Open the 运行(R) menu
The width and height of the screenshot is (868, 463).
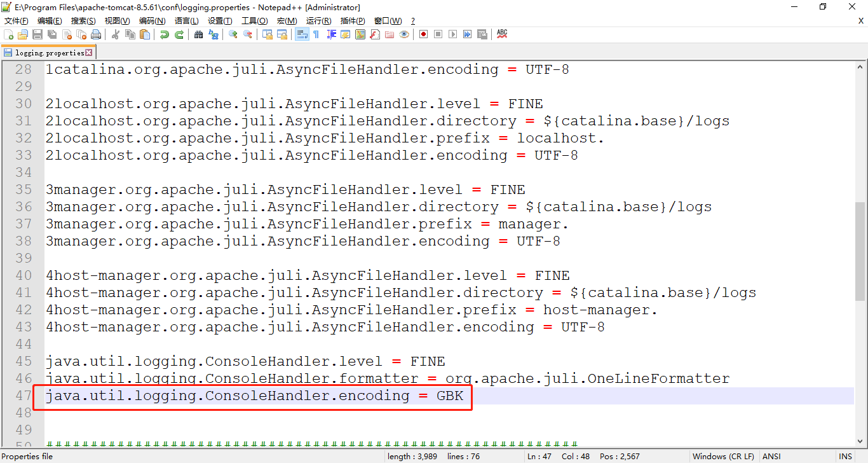click(318, 20)
